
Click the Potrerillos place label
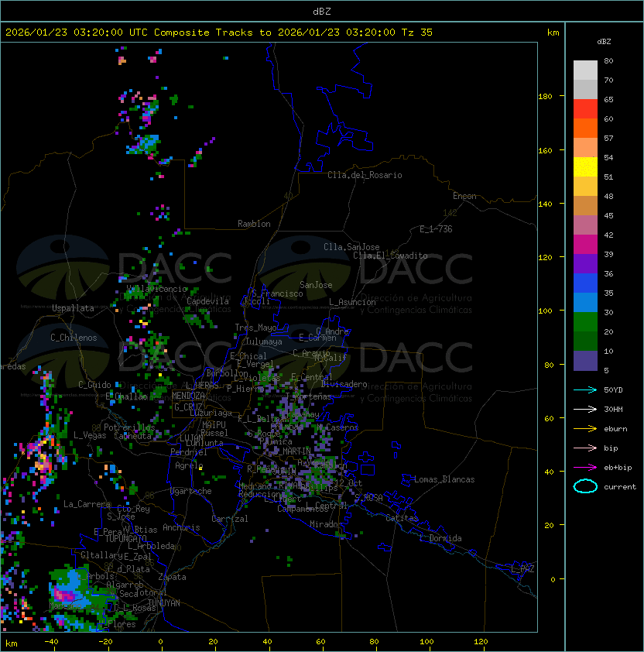129,427
